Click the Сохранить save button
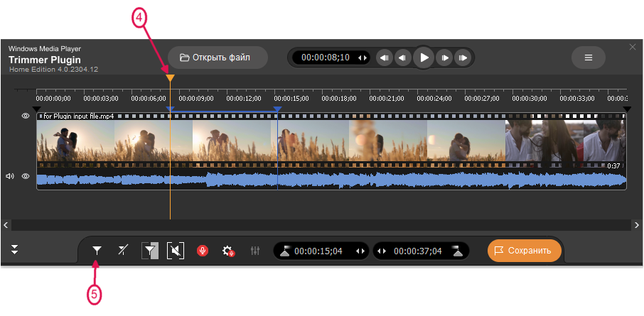This screenshot has height=316, width=644. 525,251
